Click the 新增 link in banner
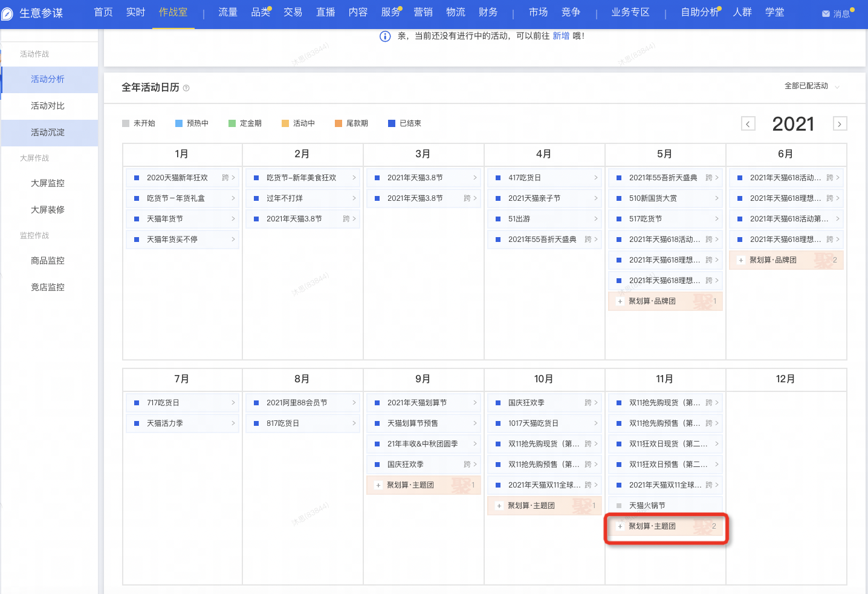Screen dimensions: 868x594 (x=561, y=36)
